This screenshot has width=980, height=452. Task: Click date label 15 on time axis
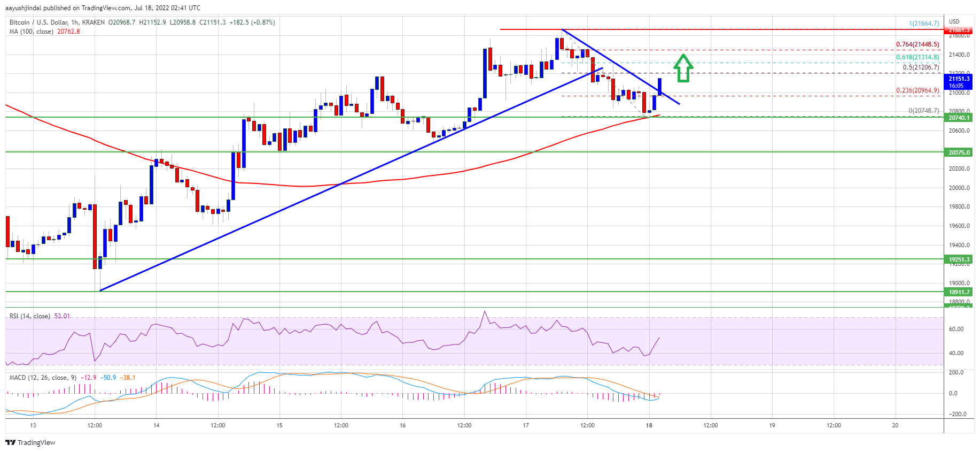click(x=279, y=425)
